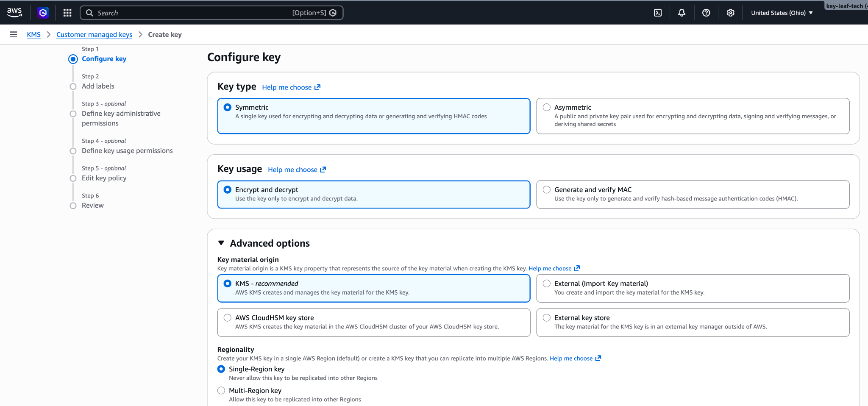This screenshot has height=406, width=868.
Task: Select AWS CloudHSM key store origin
Action: click(x=373, y=323)
